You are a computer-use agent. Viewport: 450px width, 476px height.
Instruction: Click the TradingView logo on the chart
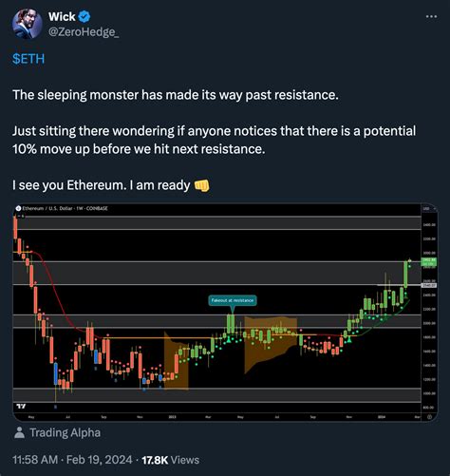coord(21,406)
